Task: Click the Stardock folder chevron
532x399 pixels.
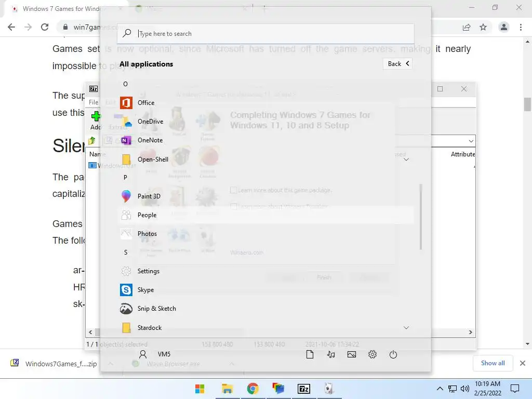Action: click(x=406, y=328)
